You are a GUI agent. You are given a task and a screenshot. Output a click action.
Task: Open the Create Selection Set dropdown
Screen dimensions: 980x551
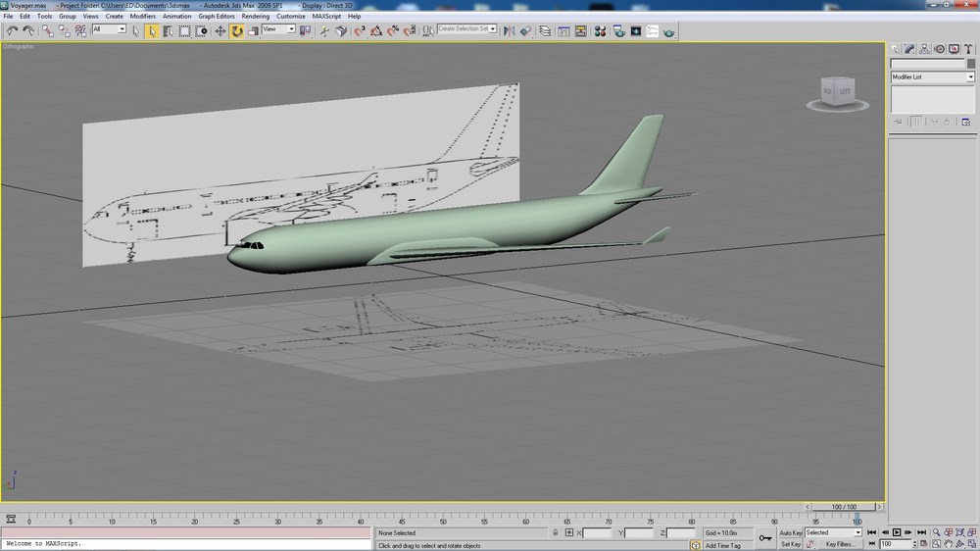point(466,28)
